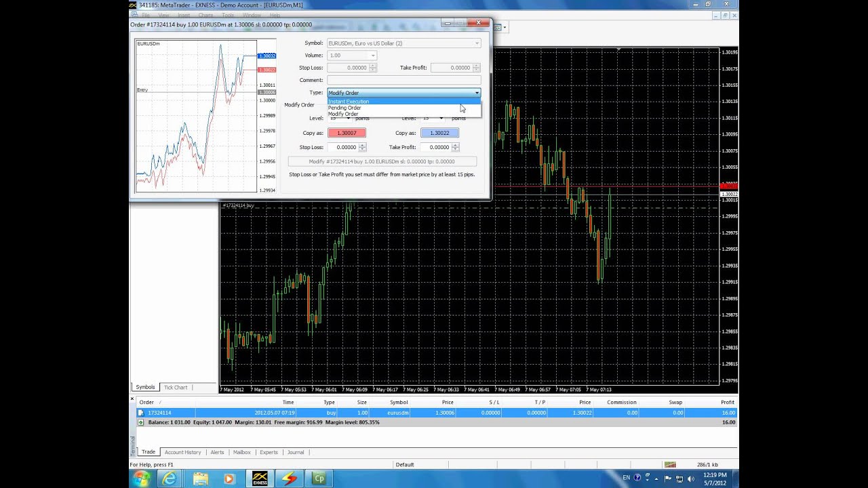Open Windows Explorer folder taskbar icon
Screen dimensions: 868x488
200,479
